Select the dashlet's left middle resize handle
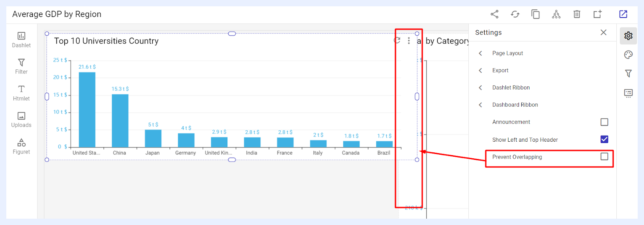644x225 pixels. (x=47, y=96)
